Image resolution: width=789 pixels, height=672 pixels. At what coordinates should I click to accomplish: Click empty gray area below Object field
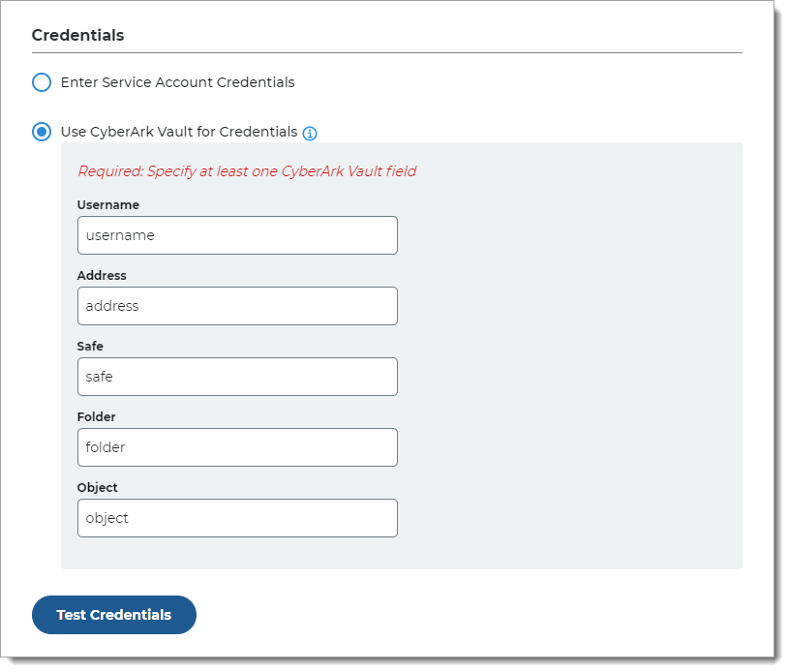(x=401, y=554)
